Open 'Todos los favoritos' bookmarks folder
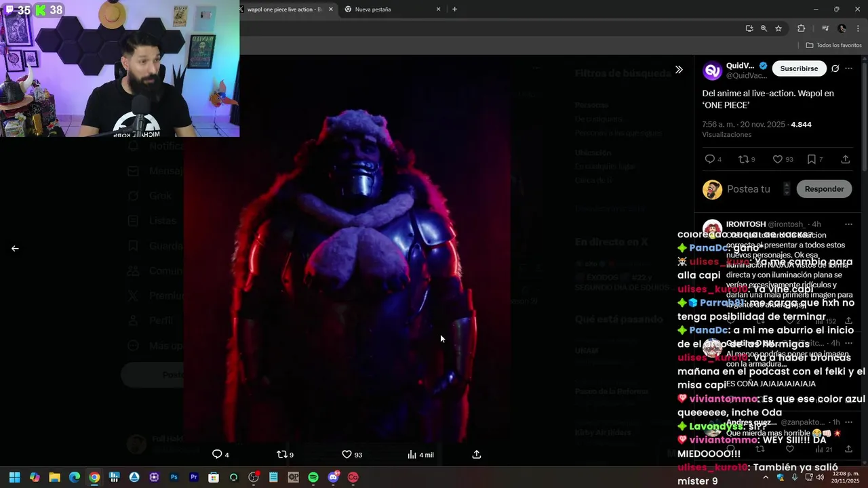 pyautogui.click(x=833, y=45)
